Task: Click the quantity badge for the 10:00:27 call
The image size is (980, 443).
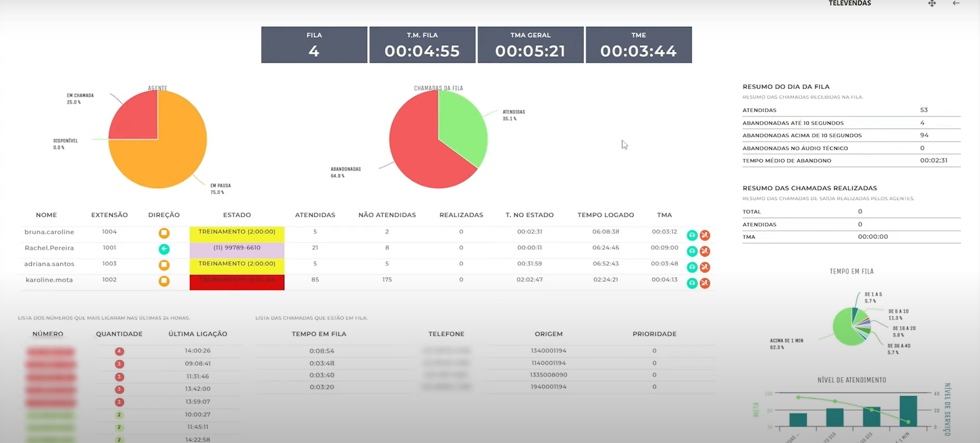Action: coord(119,415)
